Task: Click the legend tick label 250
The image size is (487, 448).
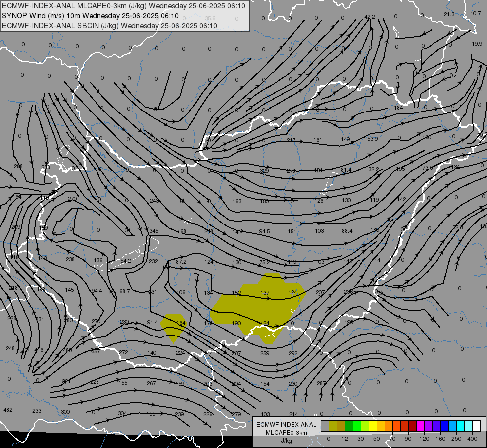Action: click(x=456, y=439)
